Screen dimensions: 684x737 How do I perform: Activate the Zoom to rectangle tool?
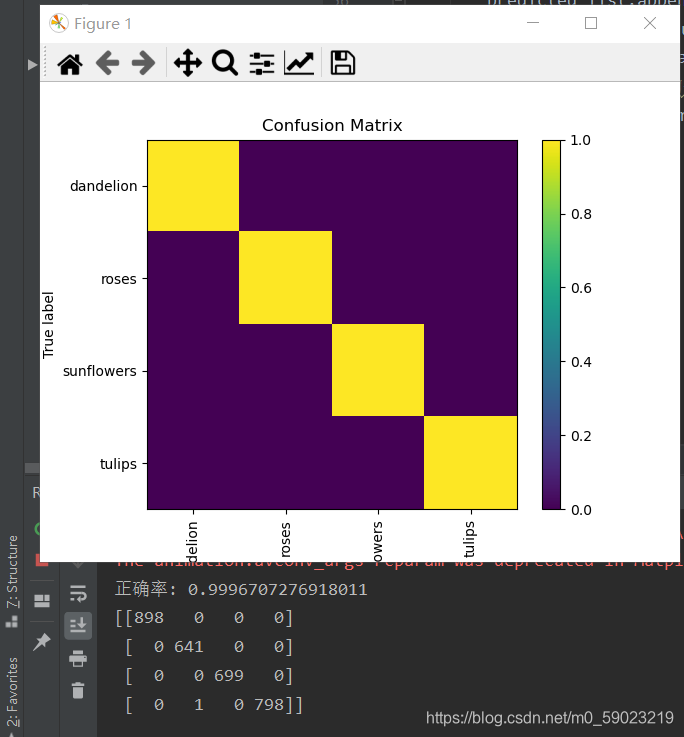point(225,63)
